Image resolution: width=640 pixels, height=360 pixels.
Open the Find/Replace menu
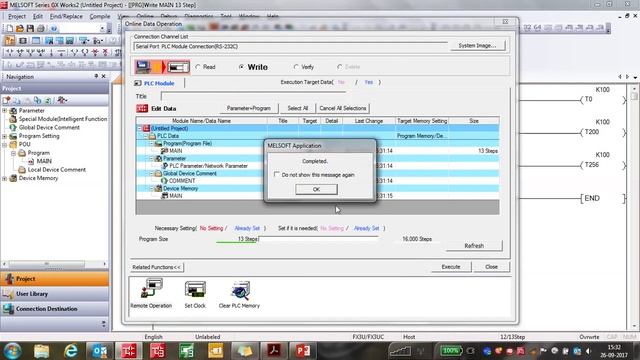tap(66, 17)
